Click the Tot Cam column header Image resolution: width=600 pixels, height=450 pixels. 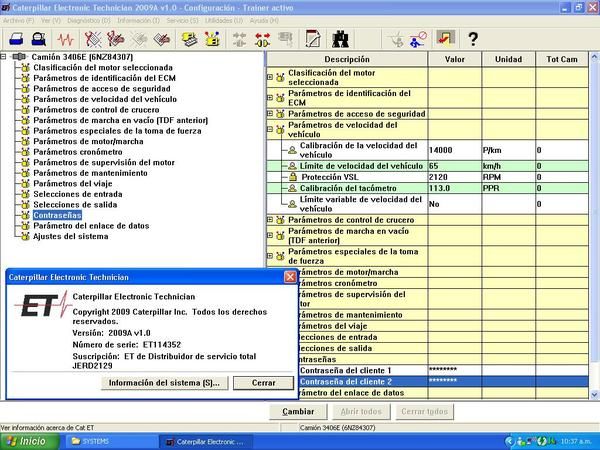click(x=562, y=59)
